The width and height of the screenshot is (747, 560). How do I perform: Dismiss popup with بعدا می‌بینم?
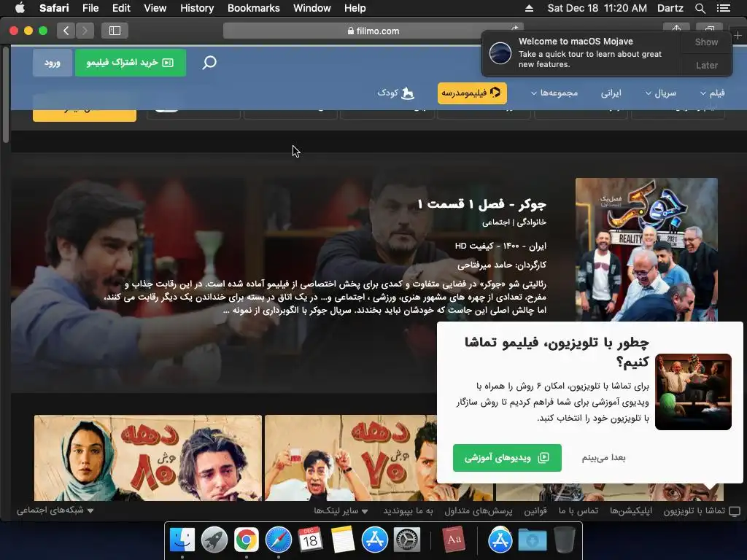(x=603, y=458)
